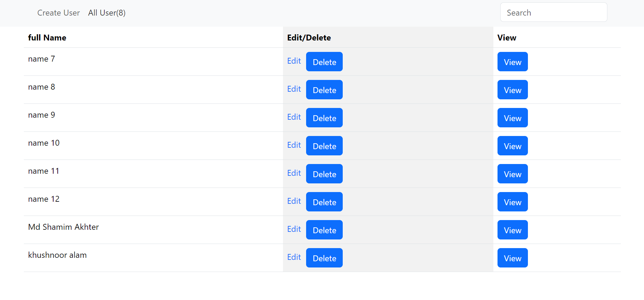View details for name 9
This screenshot has height=300, width=644.
coord(512,118)
